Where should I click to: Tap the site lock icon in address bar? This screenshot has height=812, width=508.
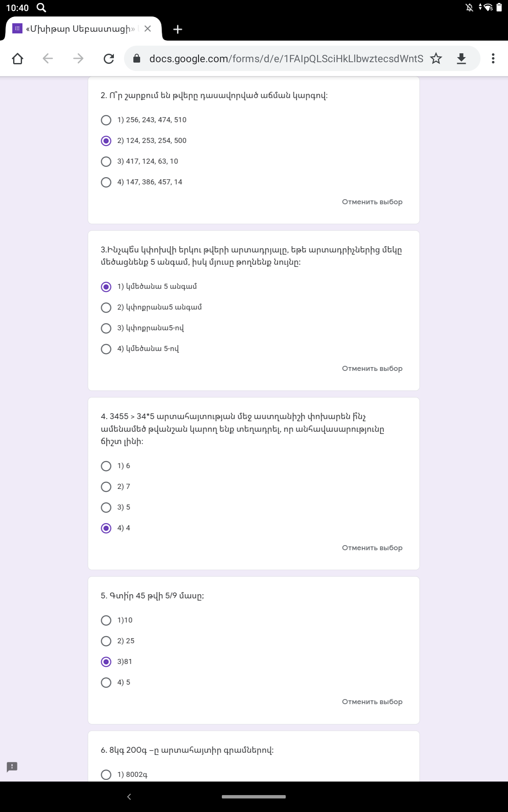coord(137,58)
